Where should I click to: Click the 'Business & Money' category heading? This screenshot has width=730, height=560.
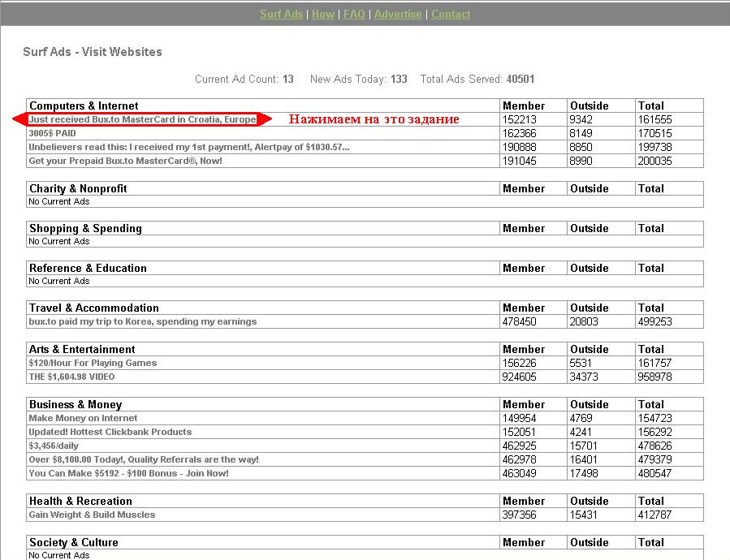point(76,404)
